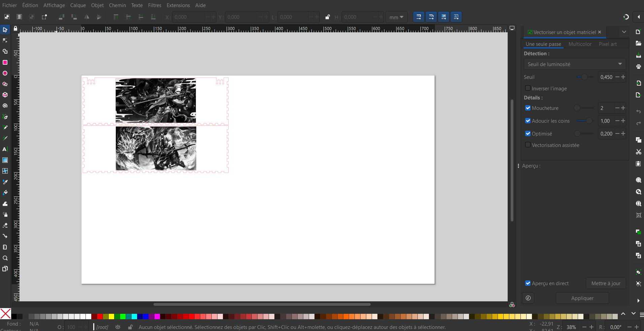Click Select All objects toolbar icon
This screenshot has height=331, width=644.
click(7, 17)
